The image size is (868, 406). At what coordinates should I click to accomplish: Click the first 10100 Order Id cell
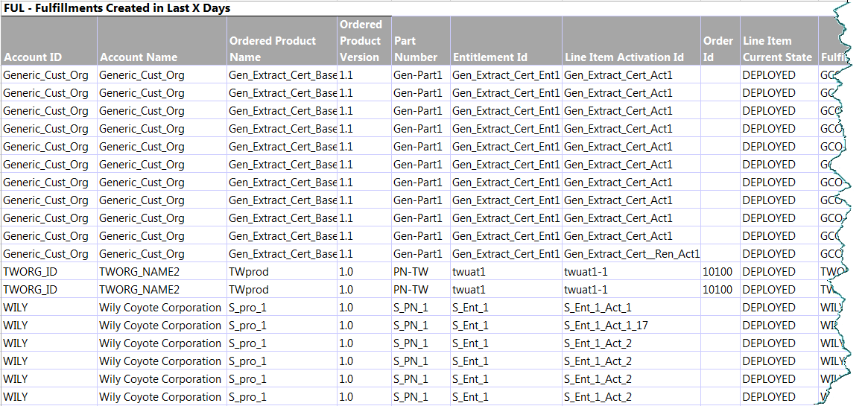tap(717, 272)
